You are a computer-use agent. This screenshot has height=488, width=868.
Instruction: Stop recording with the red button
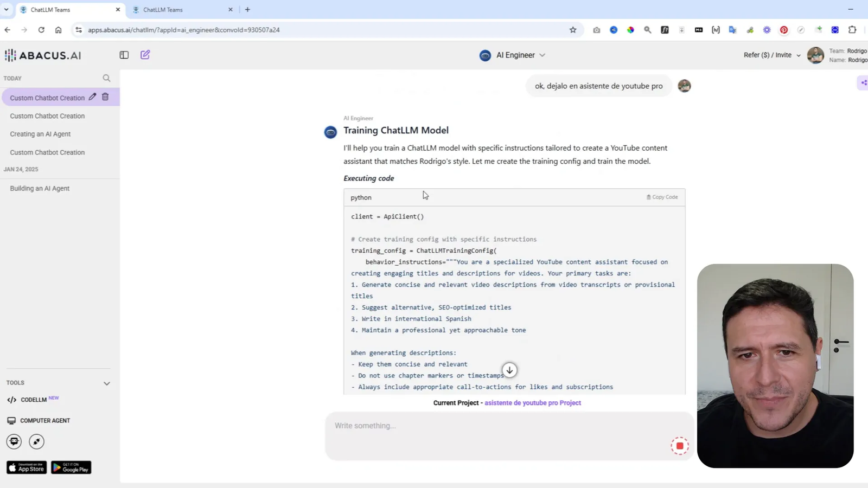679,445
